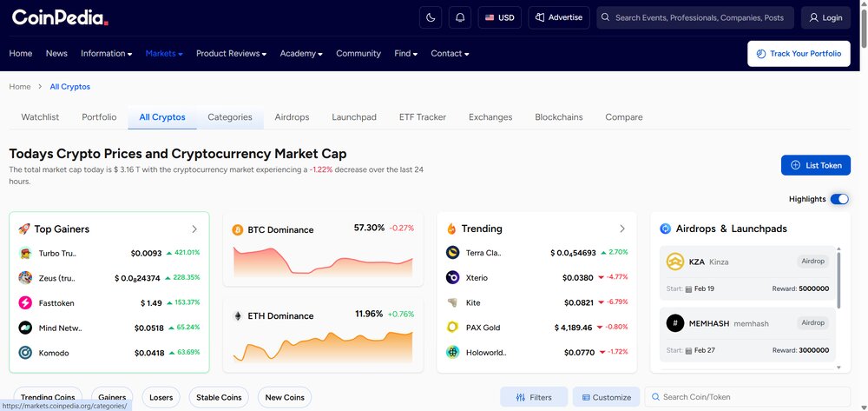The image size is (868, 411).
Task: Expand the Product Reviews menu
Action: 232,54
